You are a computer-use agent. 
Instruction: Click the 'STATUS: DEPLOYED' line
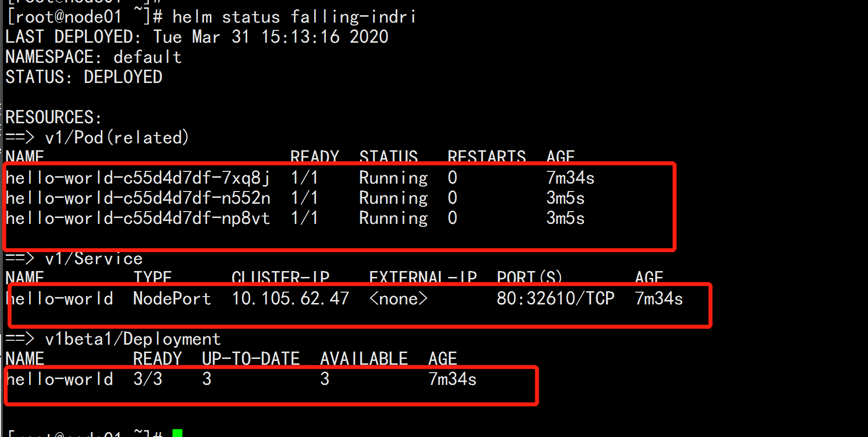point(84,77)
